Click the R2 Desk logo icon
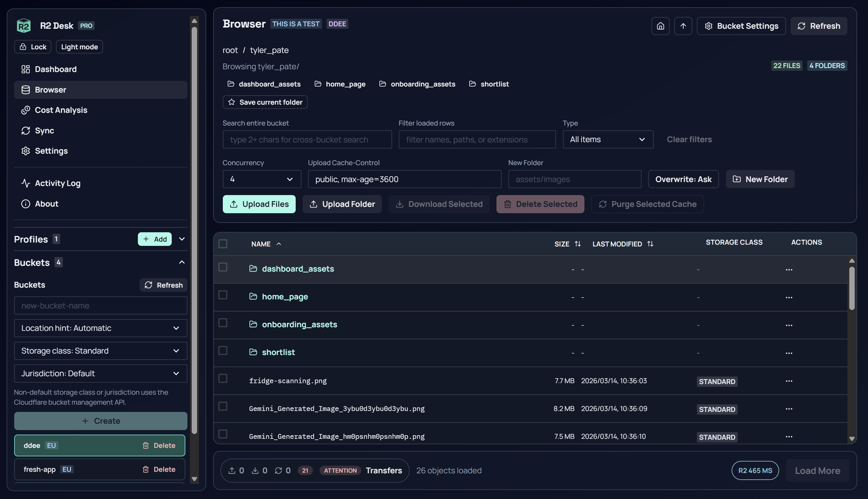 click(23, 25)
